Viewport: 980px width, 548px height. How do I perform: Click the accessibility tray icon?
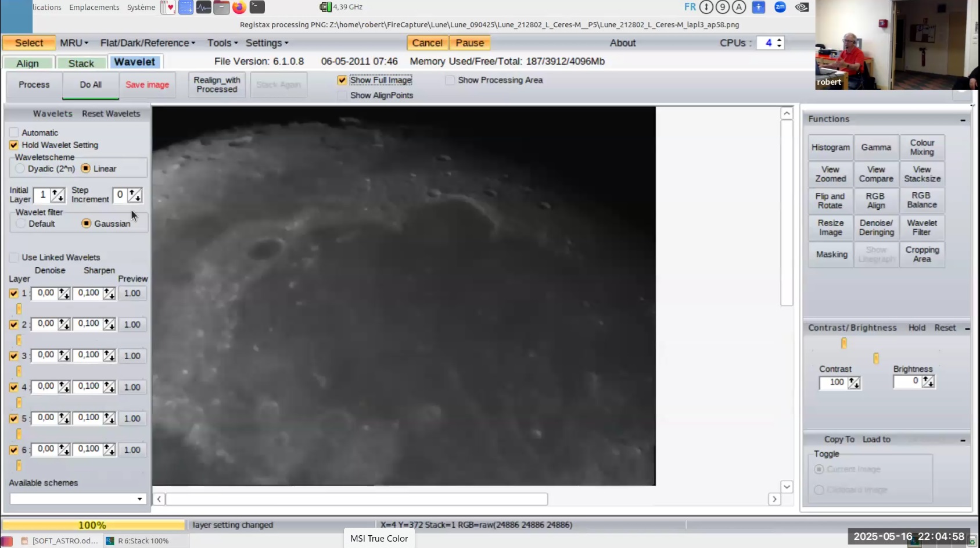758,7
